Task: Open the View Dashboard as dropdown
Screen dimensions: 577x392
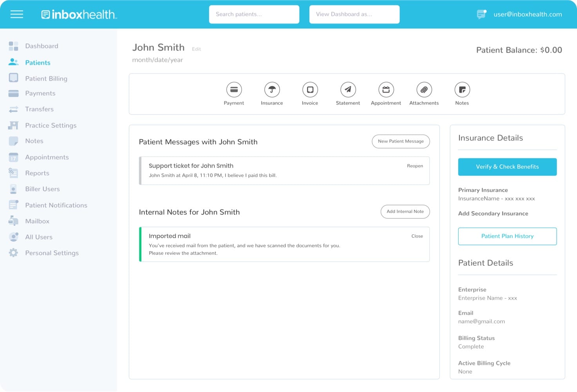Action: tap(354, 15)
